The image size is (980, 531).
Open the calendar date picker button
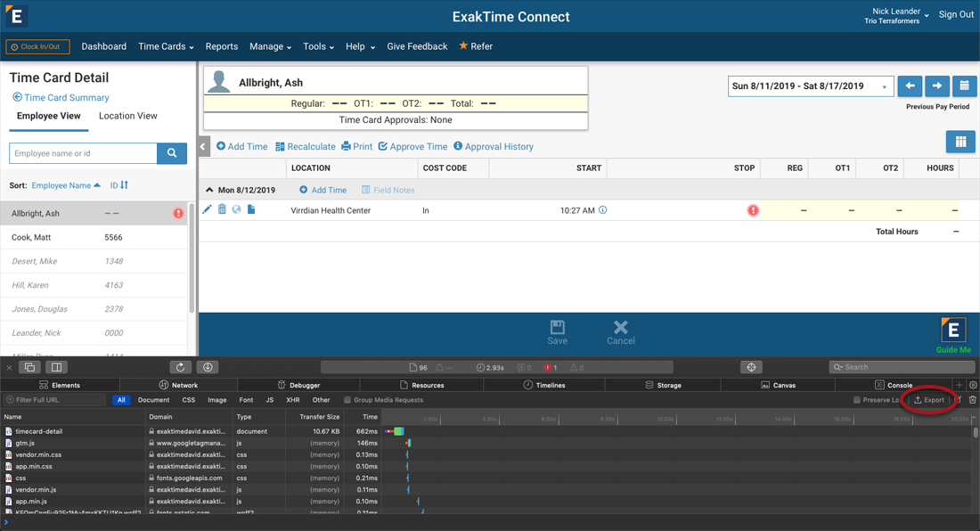pyautogui.click(x=964, y=86)
